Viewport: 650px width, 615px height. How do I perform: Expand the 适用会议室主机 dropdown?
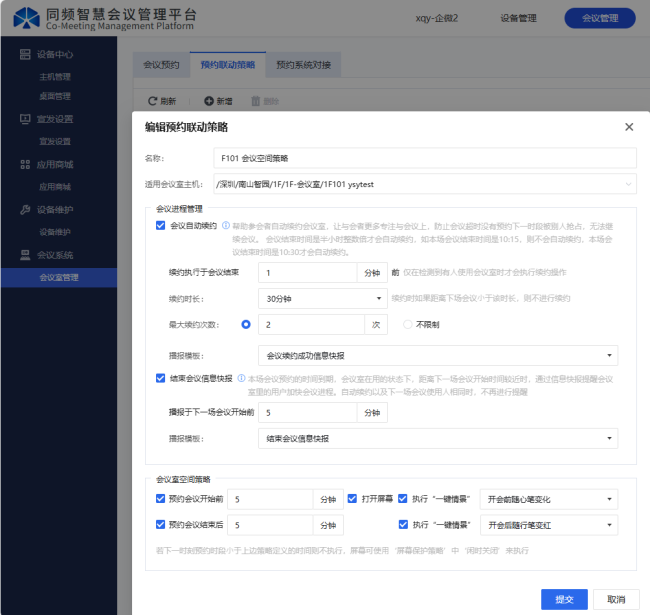(424, 184)
